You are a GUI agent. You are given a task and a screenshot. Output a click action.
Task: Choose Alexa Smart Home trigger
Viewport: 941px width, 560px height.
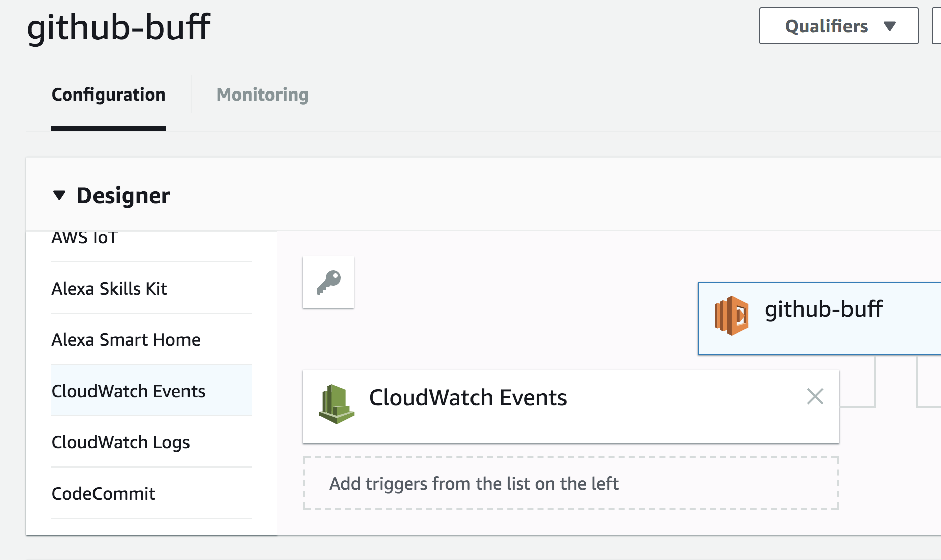[x=126, y=340]
